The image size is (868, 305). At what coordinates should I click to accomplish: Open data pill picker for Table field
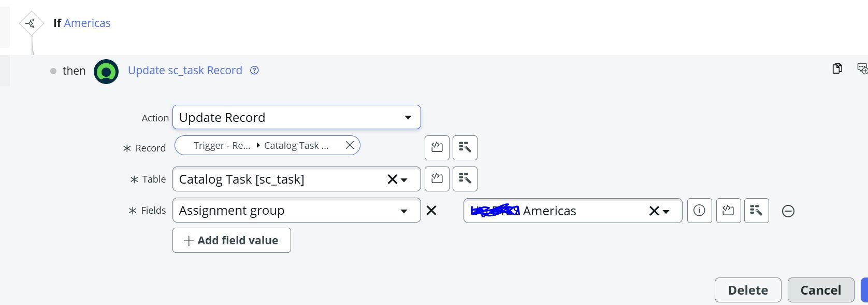465,179
